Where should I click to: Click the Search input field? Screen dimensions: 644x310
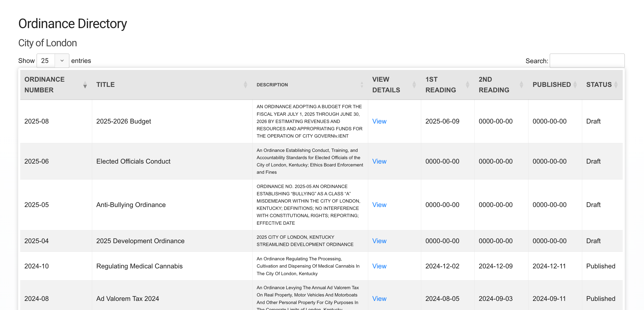click(587, 61)
